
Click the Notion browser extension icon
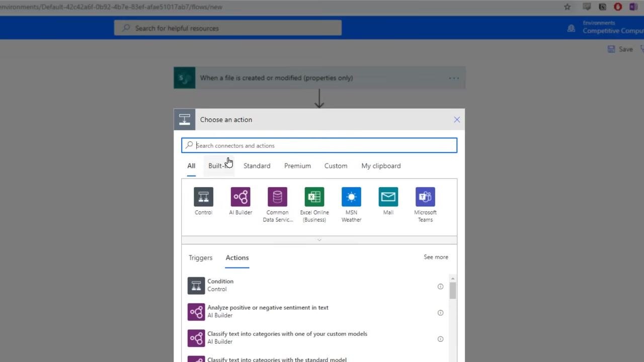pyautogui.click(x=602, y=7)
